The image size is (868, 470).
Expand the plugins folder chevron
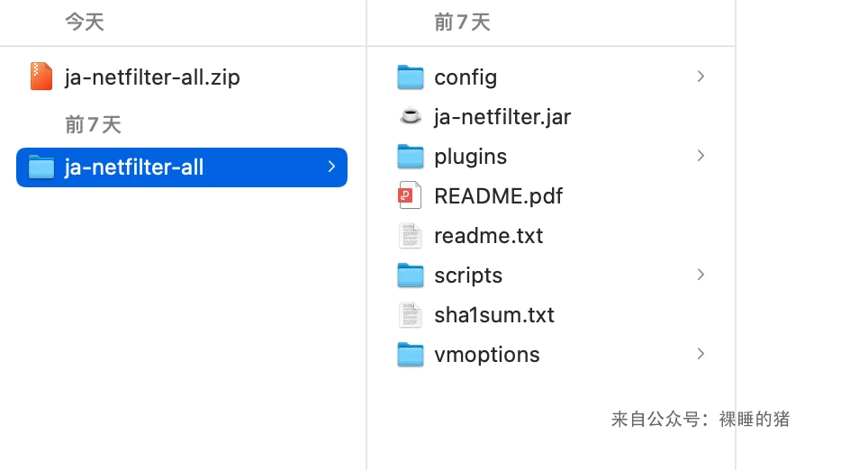[701, 156]
